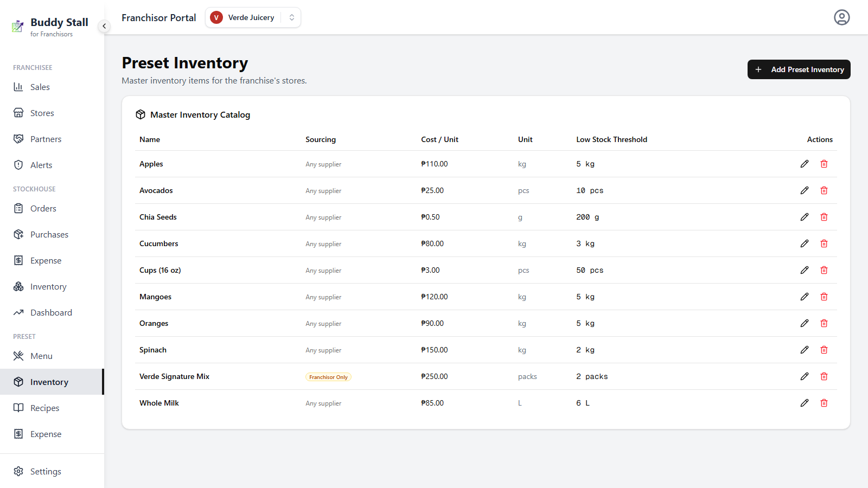
Task: Remove Verde Signature Mix with trash icon
Action: point(824,376)
